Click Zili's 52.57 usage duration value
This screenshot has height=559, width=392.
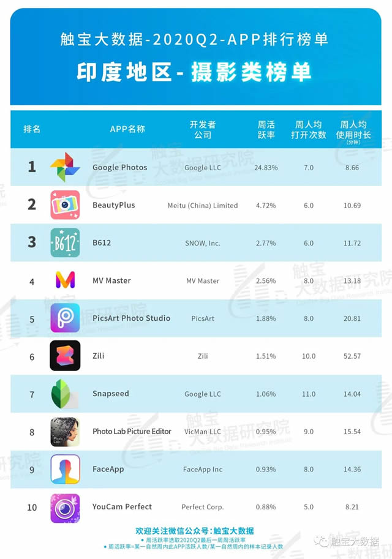(x=352, y=356)
